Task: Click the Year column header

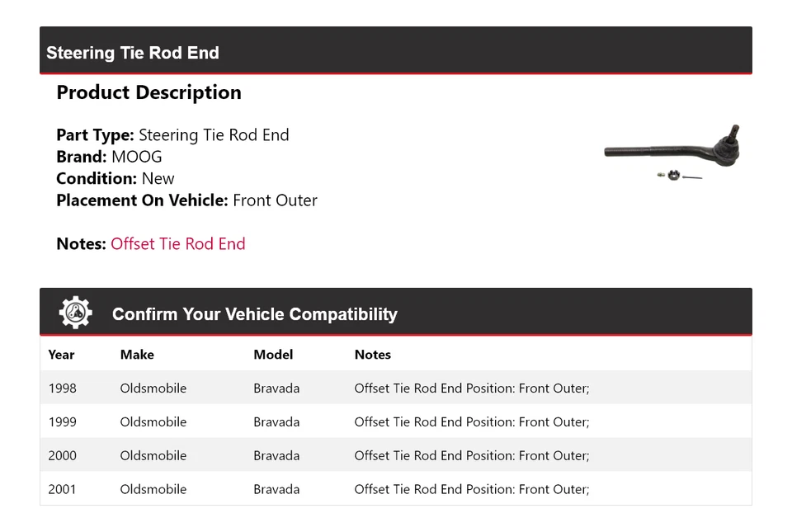Action: tap(61, 355)
